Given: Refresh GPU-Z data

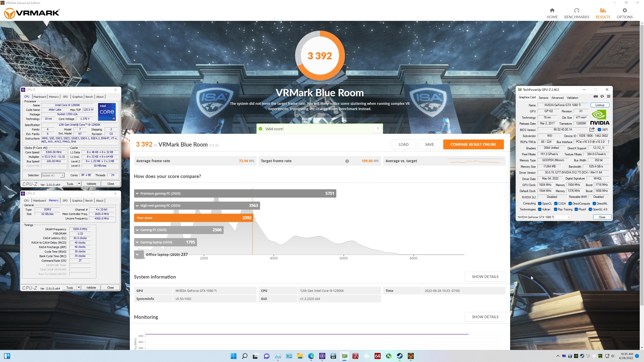Looking at the screenshot, I should 602,97.
